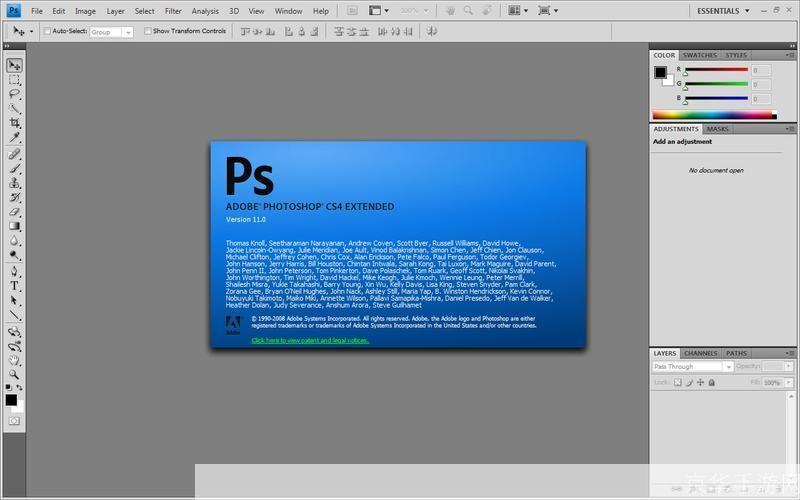Select the Rectangular Marquee tool
The image size is (800, 500).
14,80
